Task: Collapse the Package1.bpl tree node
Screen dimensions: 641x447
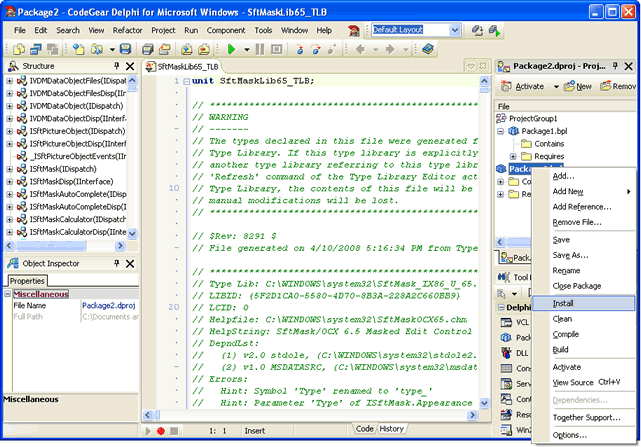Action: click(x=501, y=131)
